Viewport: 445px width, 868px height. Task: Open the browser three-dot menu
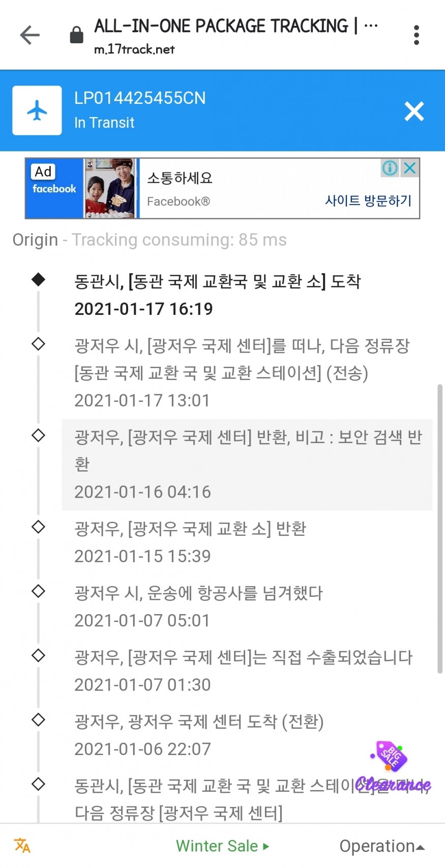[417, 35]
